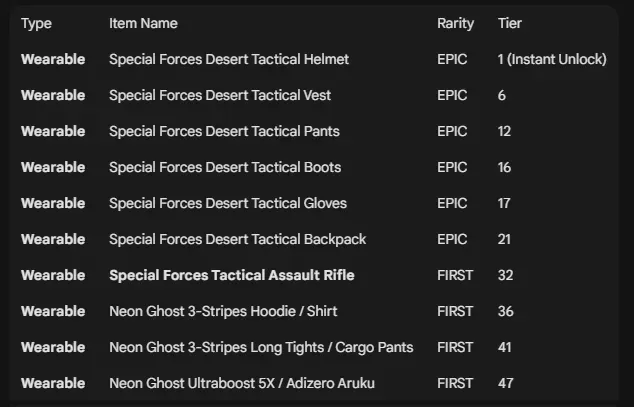The height and width of the screenshot is (407, 634).
Task: Click the Type column header
Action: pyautogui.click(x=36, y=23)
